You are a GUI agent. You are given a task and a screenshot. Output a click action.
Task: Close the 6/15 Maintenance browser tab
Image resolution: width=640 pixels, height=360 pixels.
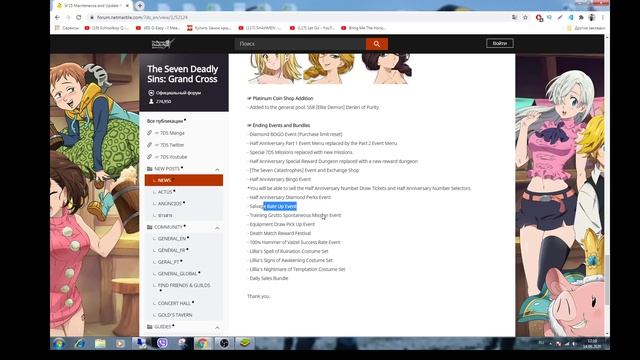click(x=127, y=6)
